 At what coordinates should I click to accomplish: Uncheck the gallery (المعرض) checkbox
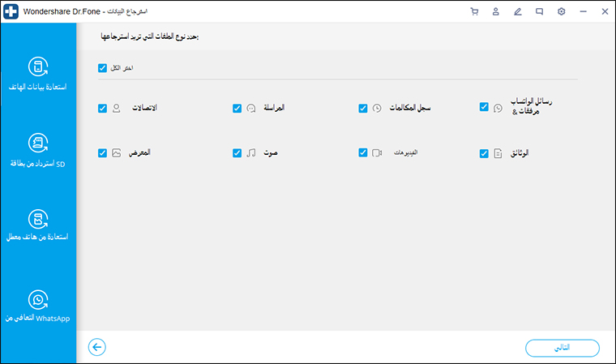click(103, 153)
